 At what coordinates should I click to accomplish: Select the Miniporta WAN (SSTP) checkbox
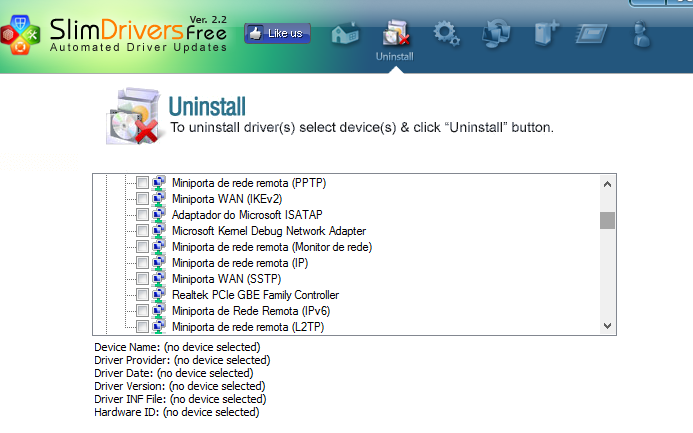142,278
